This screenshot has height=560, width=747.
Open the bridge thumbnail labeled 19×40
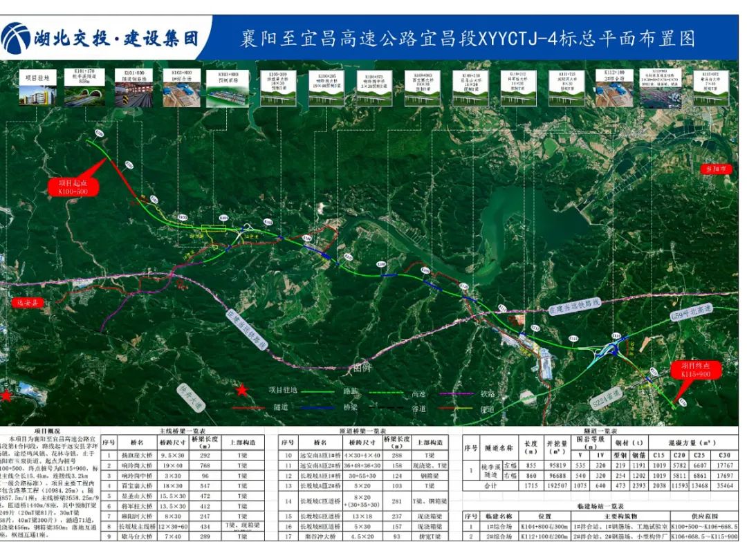pos(326,88)
